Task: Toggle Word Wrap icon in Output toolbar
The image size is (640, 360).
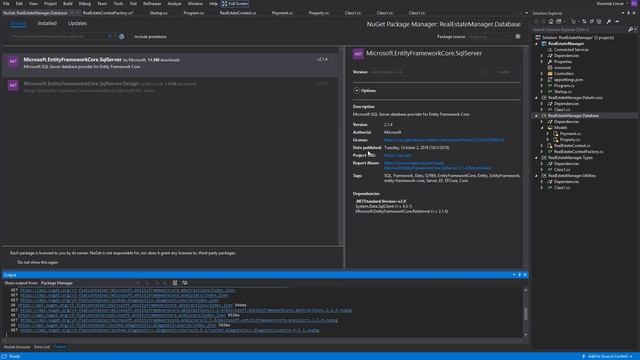Action: click(x=185, y=282)
